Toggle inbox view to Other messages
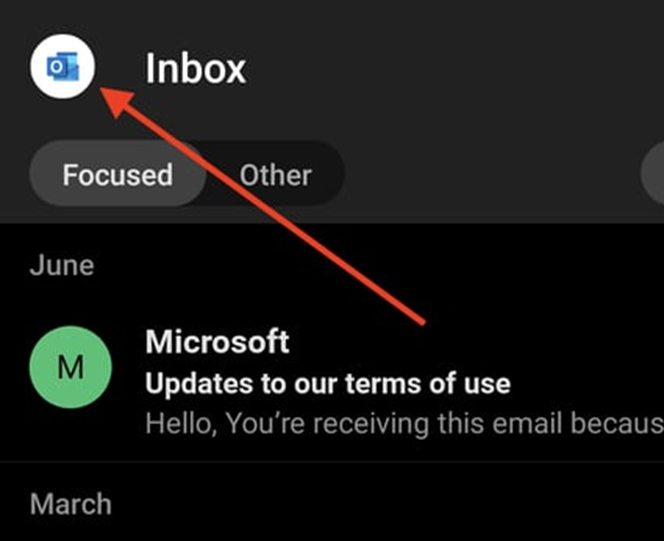 [276, 174]
